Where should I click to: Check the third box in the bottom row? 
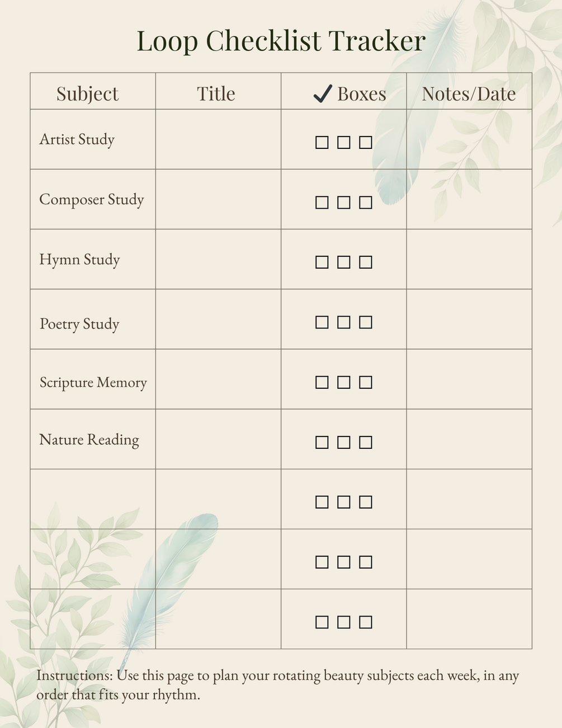point(365,622)
